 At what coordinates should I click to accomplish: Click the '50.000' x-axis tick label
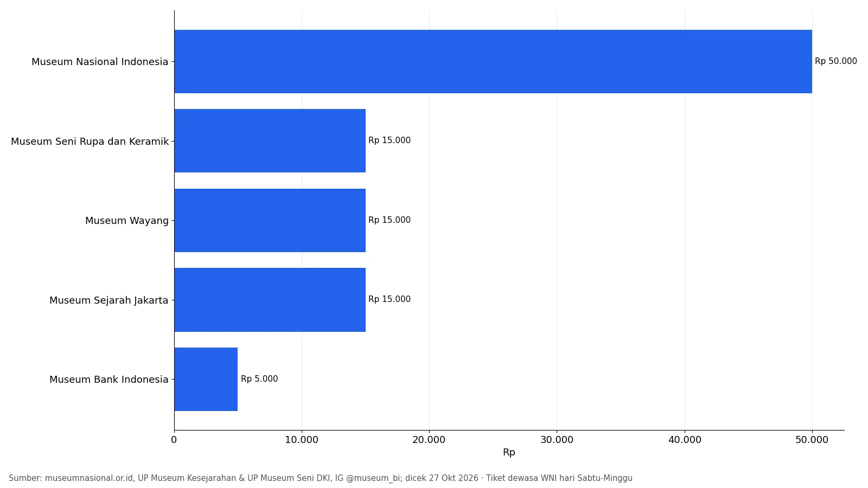(812, 440)
